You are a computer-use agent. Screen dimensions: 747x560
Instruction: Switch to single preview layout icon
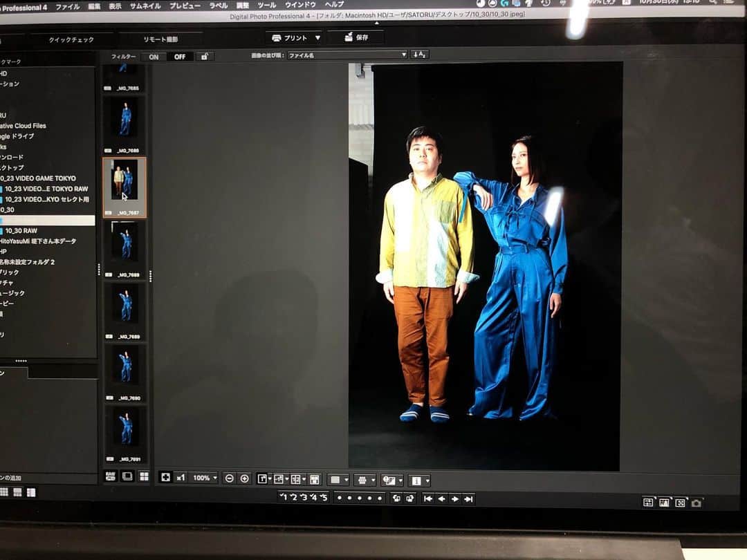pos(127,476)
